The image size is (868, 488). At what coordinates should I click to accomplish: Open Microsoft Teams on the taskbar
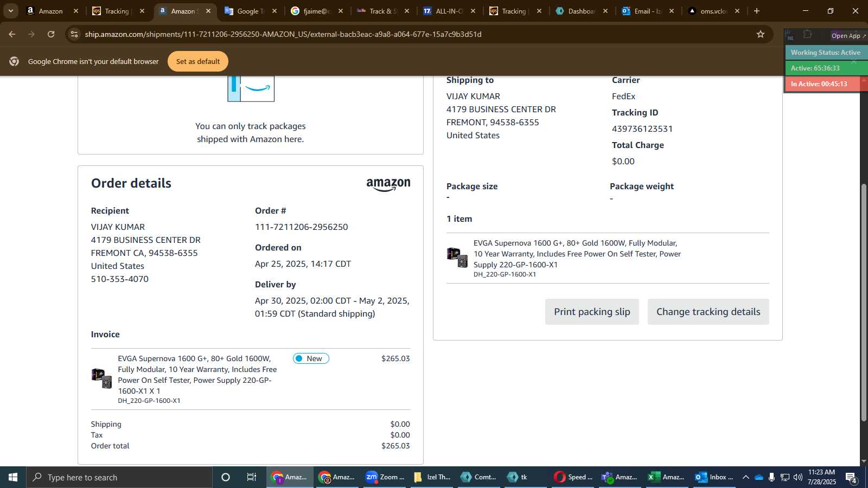[x=620, y=477]
